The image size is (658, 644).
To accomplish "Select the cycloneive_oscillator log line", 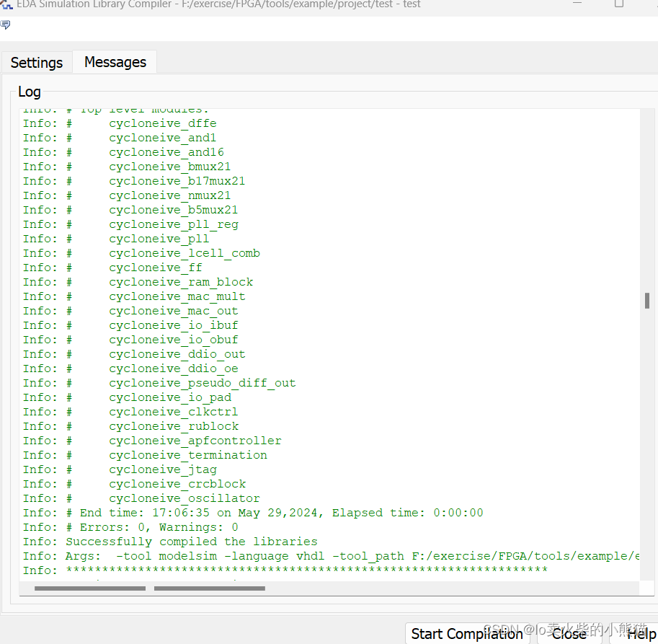I will pyautogui.click(x=184, y=498).
